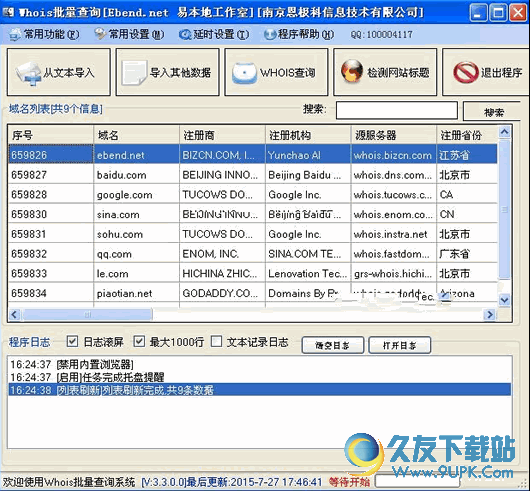Click the table scroll down arrow
Viewport: 530px width, 491px height.
pyautogui.click(x=504, y=300)
